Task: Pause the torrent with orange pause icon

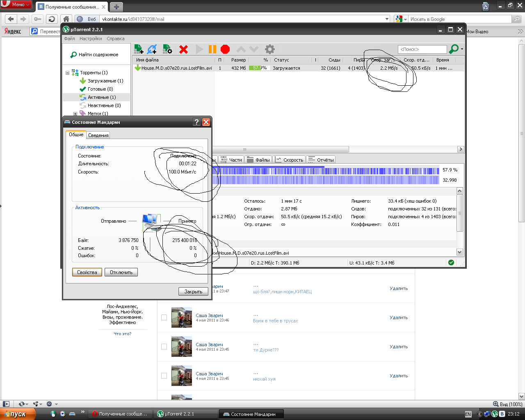Action: click(212, 49)
